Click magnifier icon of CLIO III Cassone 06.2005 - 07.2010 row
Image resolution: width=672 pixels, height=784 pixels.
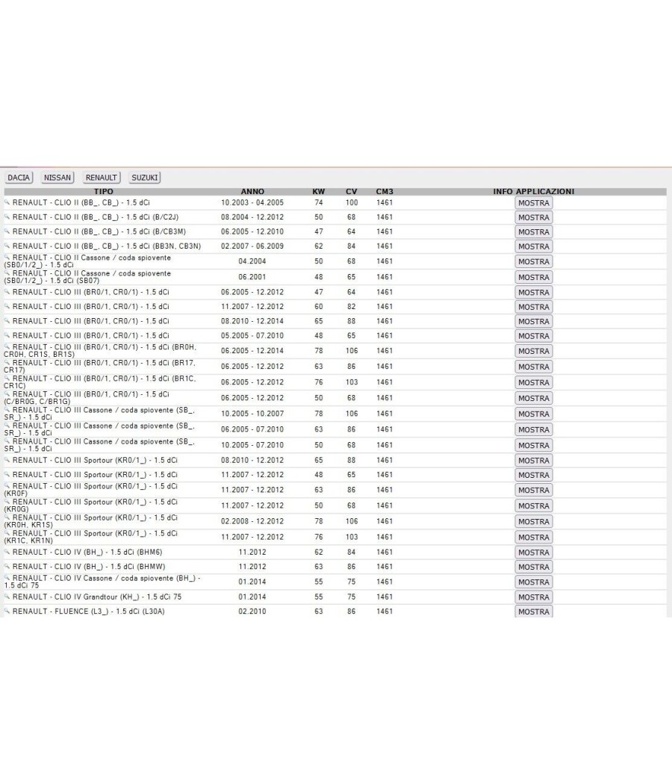tap(7, 426)
